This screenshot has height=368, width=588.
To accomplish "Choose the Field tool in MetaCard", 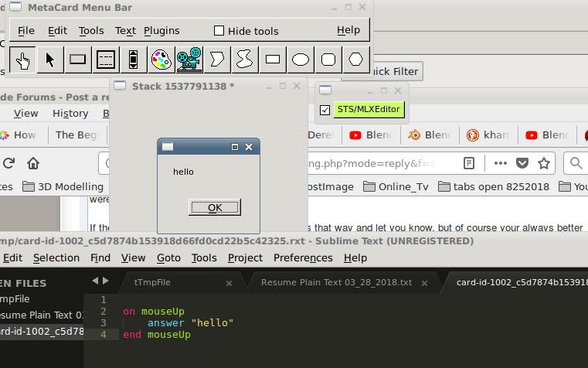I will pos(106,60).
